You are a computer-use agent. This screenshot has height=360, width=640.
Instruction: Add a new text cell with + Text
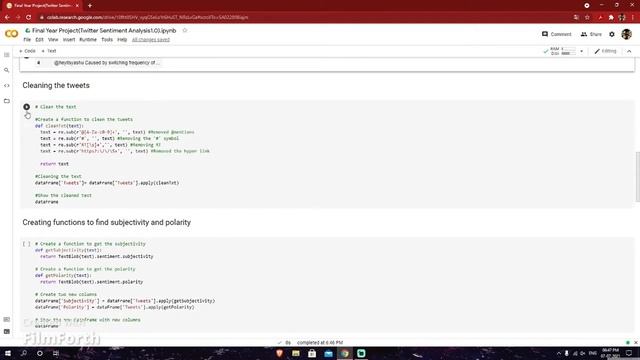[49, 51]
